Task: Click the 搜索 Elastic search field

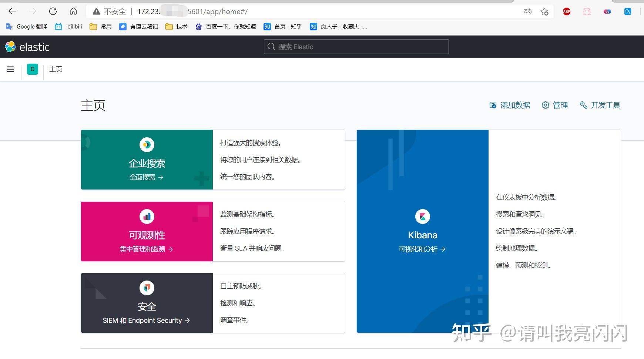Action: click(x=355, y=47)
